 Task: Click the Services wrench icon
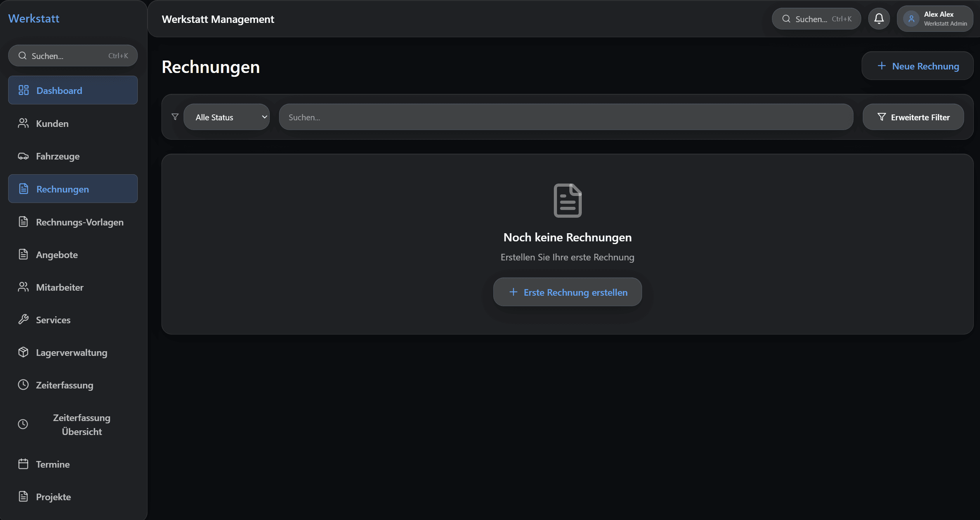point(23,320)
